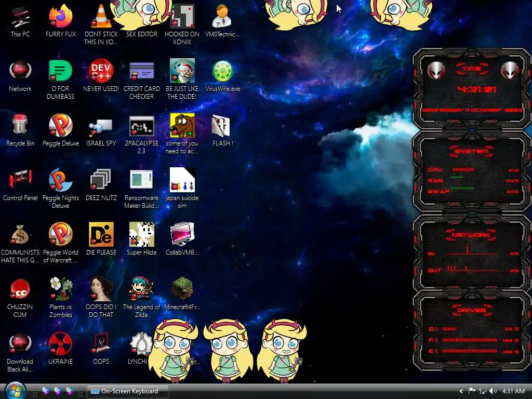Click the red digital clock readout
Image resolution: width=532 pixels, height=399 pixels.
(x=477, y=89)
